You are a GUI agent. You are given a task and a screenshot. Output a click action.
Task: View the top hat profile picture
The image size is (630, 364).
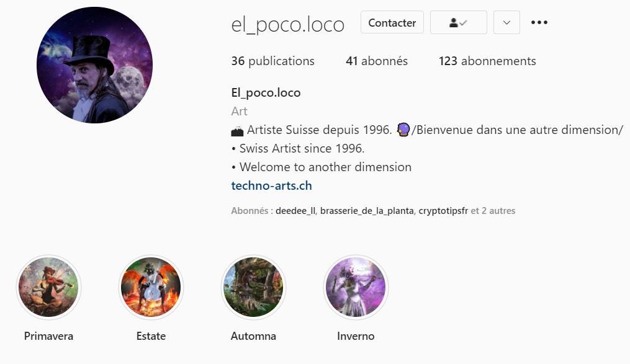[94, 65]
